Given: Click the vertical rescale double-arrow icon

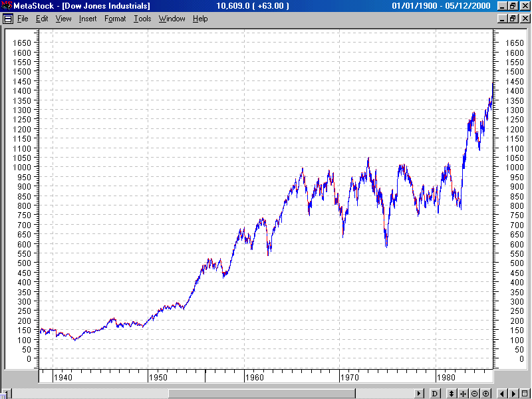Looking at the screenshot, I should pyautogui.click(x=452, y=394).
